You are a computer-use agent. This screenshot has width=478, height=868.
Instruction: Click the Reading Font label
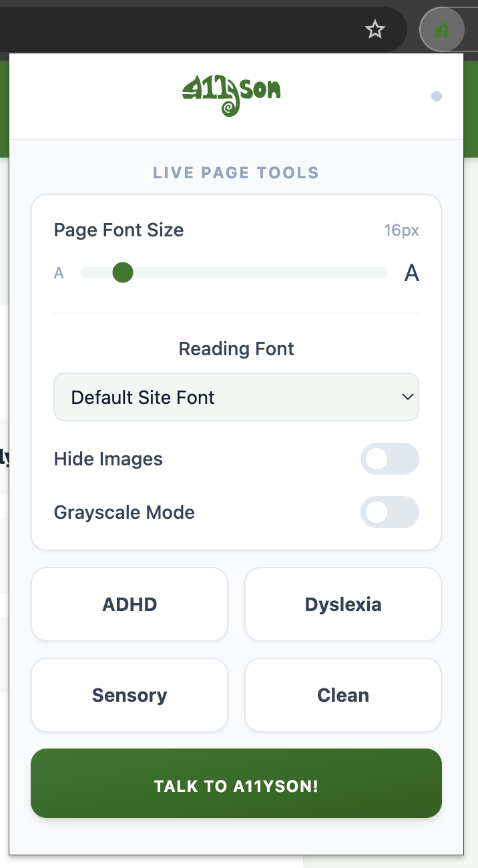point(236,349)
